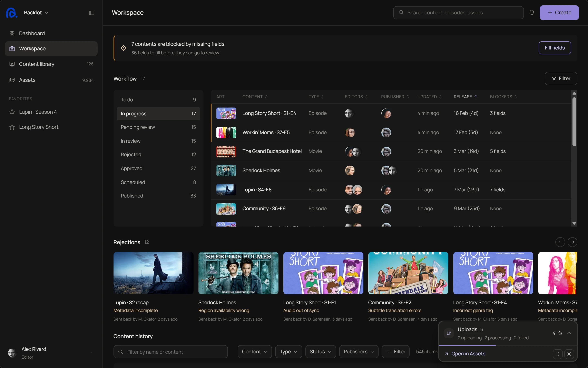588x368 pixels.
Task: Open Alex Rivard options menu
Action: [x=92, y=353]
